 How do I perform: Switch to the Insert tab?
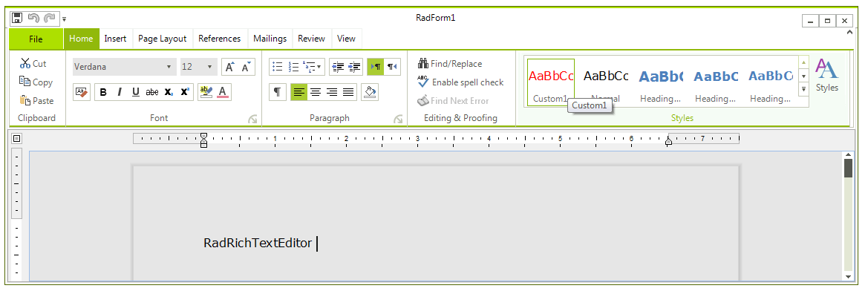pyautogui.click(x=115, y=39)
